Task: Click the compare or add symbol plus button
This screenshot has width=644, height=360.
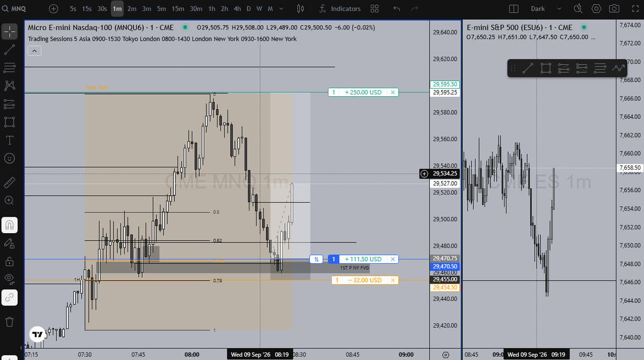Action: pos(53,9)
